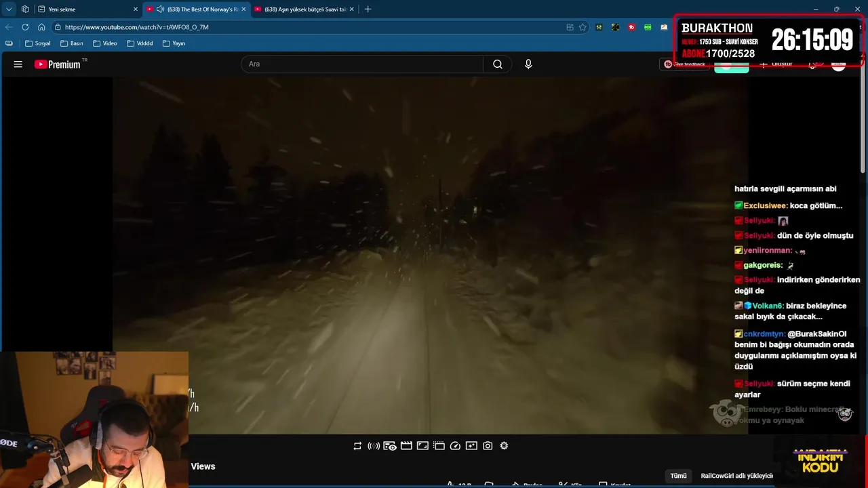Open the Video bookmarks folder
This screenshot has width=868, height=488.
click(x=105, y=43)
